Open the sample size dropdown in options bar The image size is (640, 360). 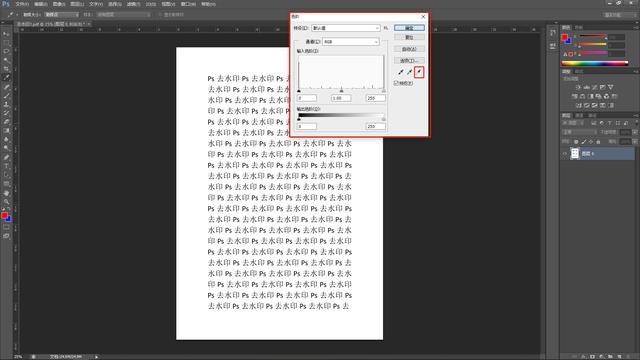(61, 15)
